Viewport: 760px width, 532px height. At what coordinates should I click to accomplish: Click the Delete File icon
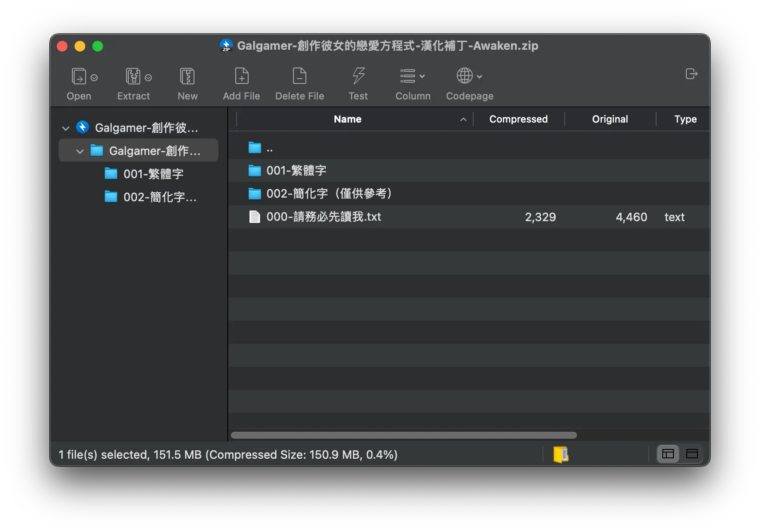299,76
